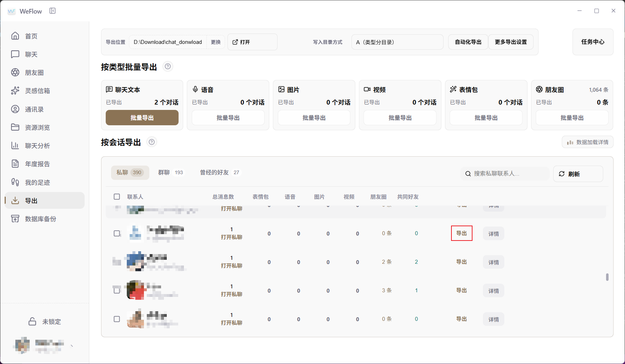Click 批量导出 under 表情包
This screenshot has width=625, height=364.
click(486, 118)
